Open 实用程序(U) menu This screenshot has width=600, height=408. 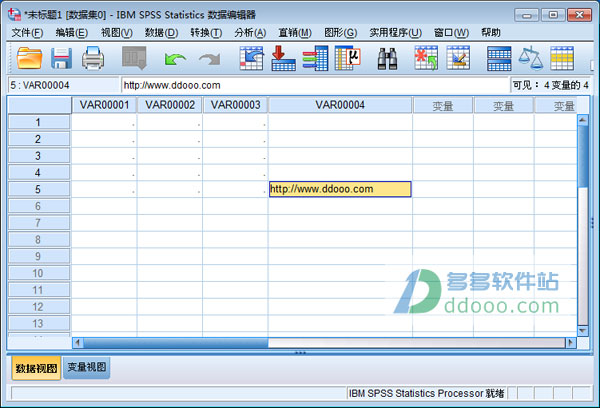tap(395, 33)
